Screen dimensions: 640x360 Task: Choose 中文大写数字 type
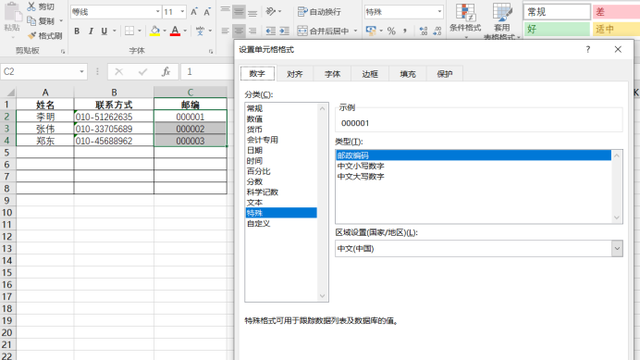(361, 176)
